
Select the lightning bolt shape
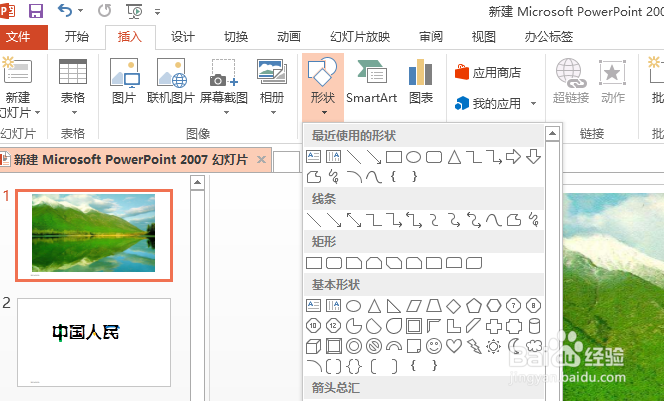[x=474, y=346]
